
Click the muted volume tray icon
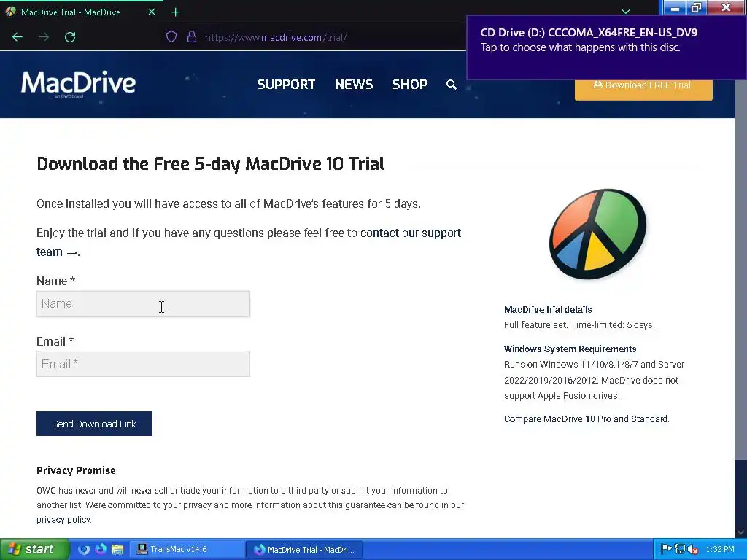click(693, 550)
